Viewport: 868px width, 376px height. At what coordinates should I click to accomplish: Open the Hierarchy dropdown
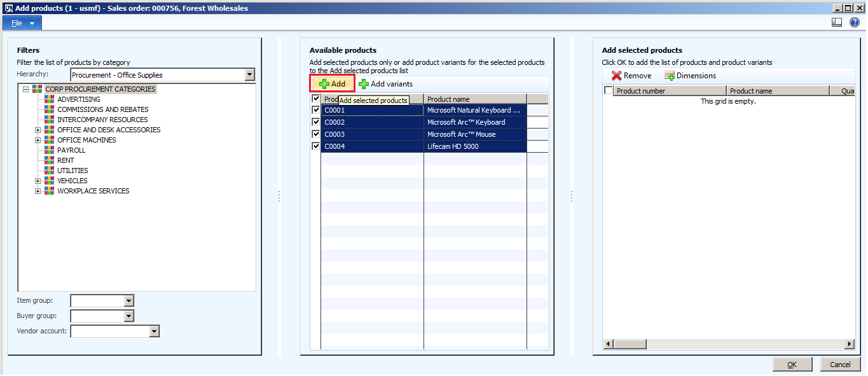250,74
